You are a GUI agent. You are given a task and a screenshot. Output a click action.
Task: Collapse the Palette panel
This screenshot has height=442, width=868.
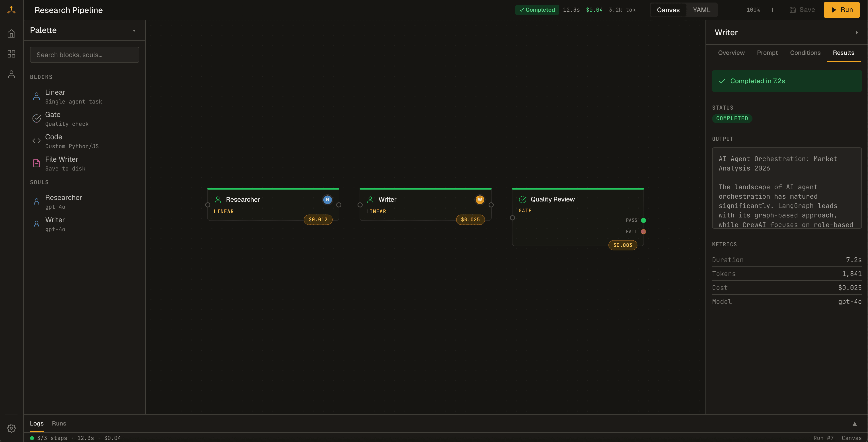pos(134,30)
